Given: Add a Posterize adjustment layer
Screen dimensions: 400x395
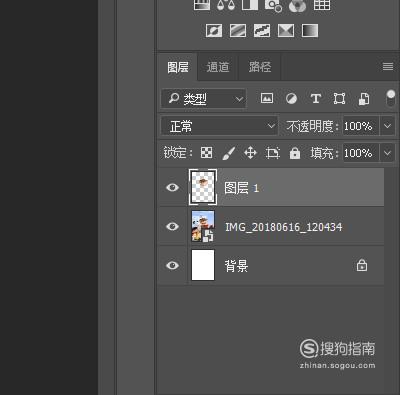Looking at the screenshot, I should pyautogui.click(x=238, y=31).
